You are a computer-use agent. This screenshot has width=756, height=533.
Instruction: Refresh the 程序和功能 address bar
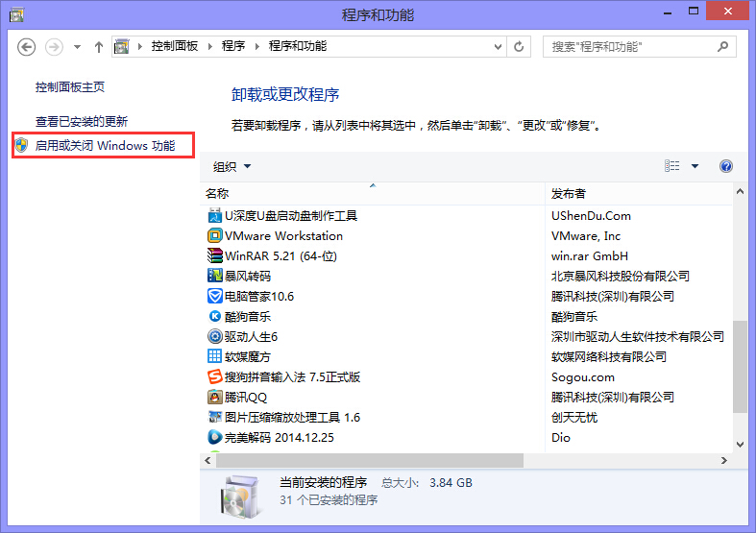pyautogui.click(x=520, y=46)
